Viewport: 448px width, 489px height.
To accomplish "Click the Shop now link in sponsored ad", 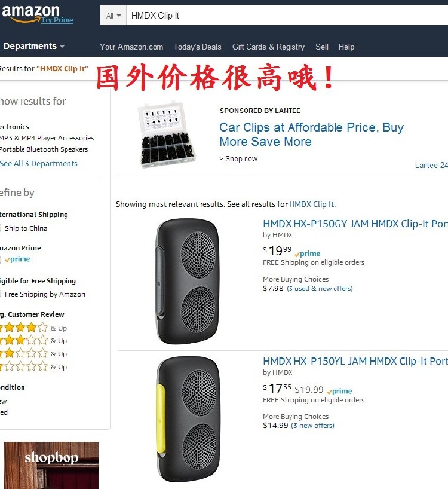I will pyautogui.click(x=239, y=159).
